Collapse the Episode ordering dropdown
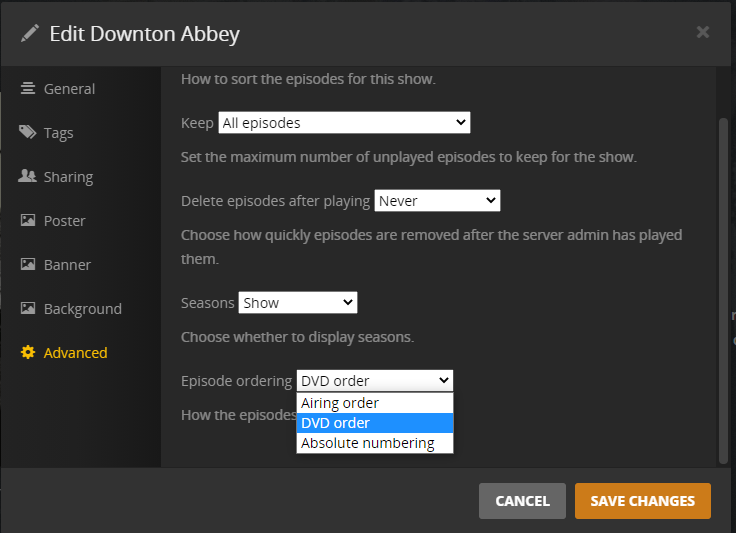 point(375,381)
